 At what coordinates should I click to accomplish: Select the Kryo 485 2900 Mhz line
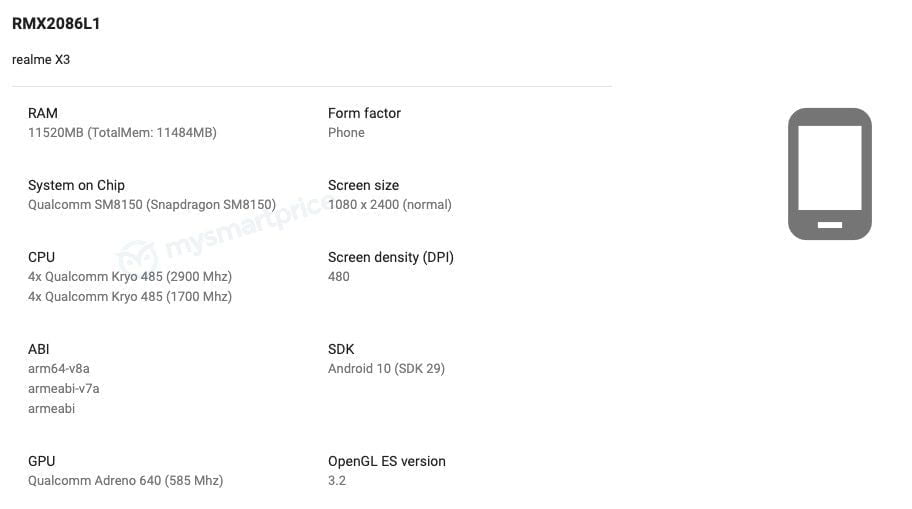pyautogui.click(x=130, y=276)
